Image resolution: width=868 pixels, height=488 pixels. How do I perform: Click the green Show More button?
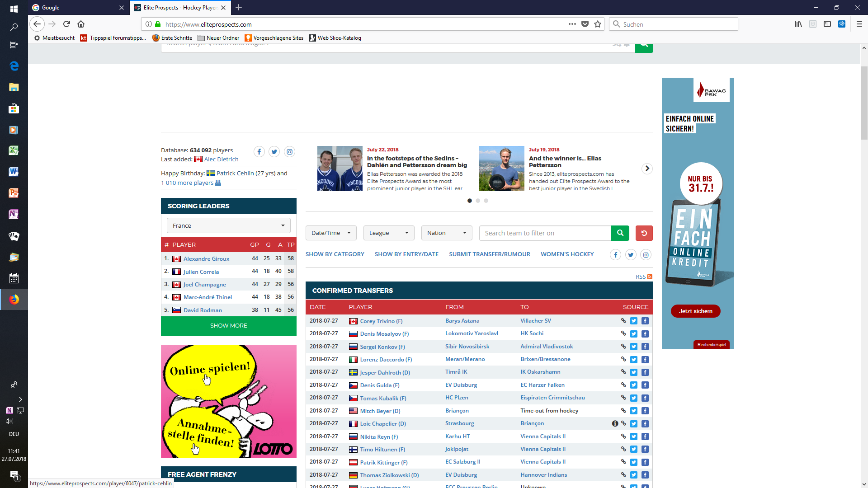coord(228,326)
